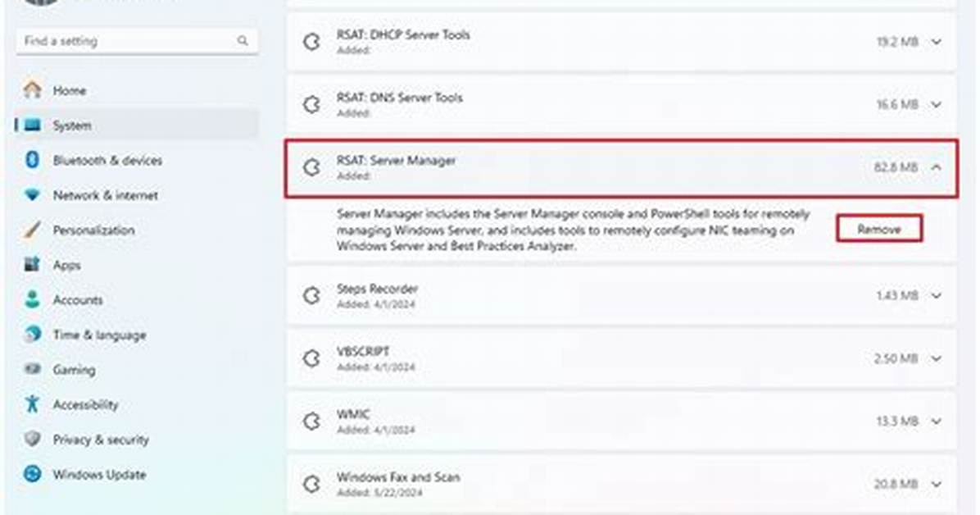Click the 82.8 MB size value
980x515 pixels.
click(x=896, y=168)
